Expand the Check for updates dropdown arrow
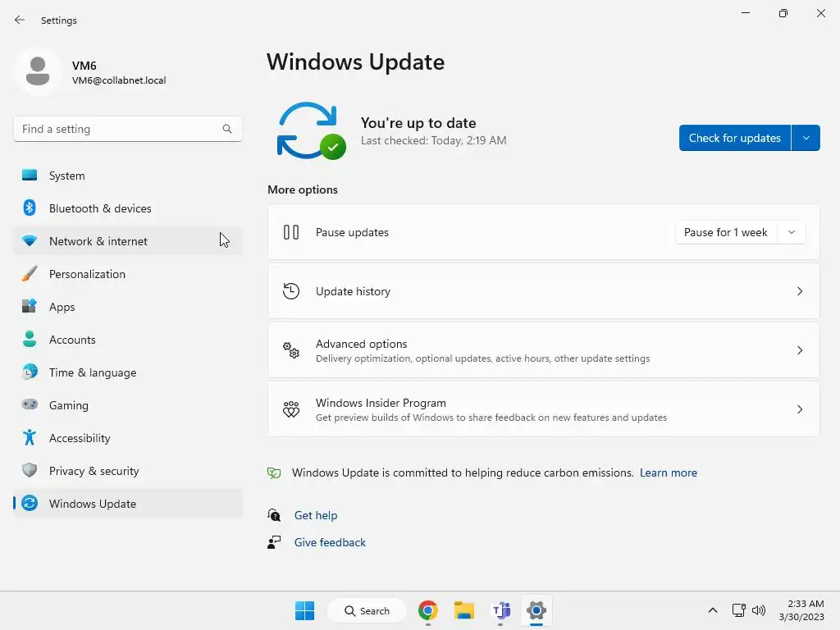Image resolution: width=840 pixels, height=630 pixels. (806, 138)
